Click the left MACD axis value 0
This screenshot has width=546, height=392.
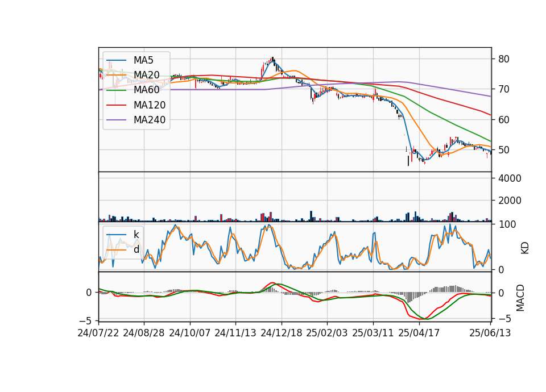(x=89, y=293)
